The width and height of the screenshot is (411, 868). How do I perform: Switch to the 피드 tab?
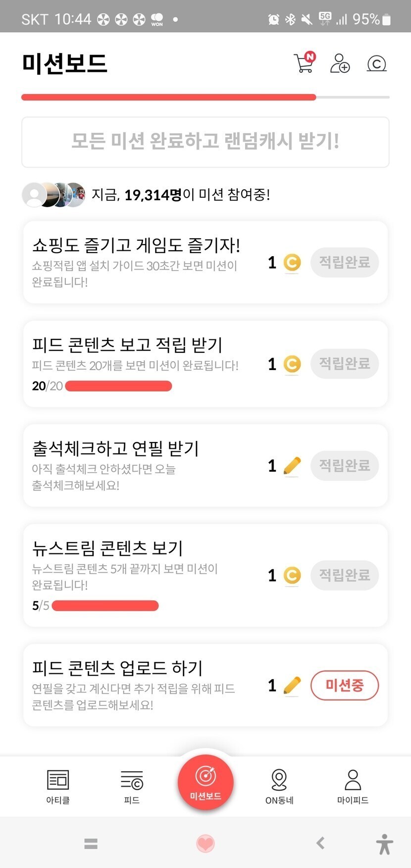(x=132, y=786)
